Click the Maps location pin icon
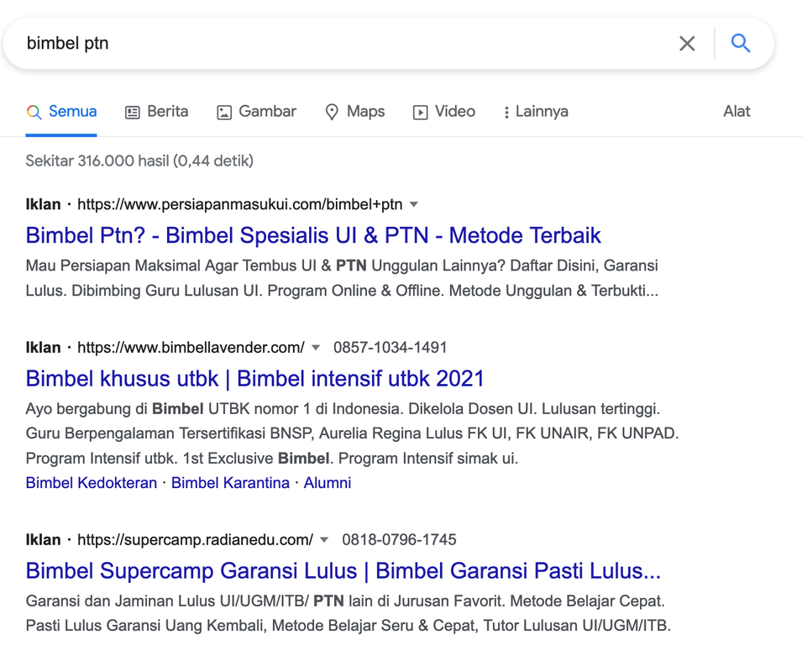The image size is (802, 672). pyautogui.click(x=332, y=113)
